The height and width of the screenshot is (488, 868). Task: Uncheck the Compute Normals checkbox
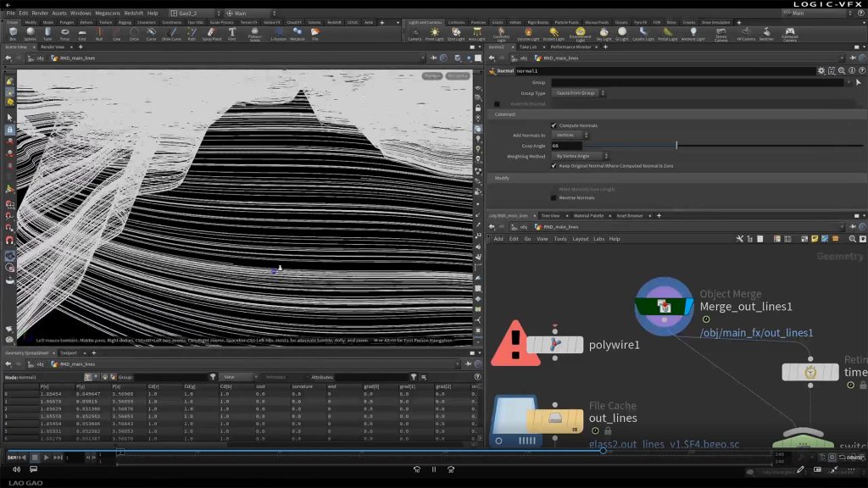[x=554, y=125]
